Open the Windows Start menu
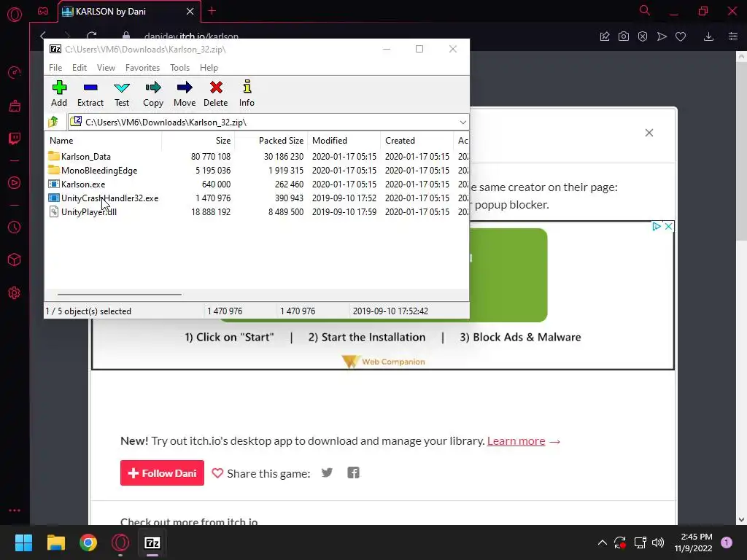 23,542
